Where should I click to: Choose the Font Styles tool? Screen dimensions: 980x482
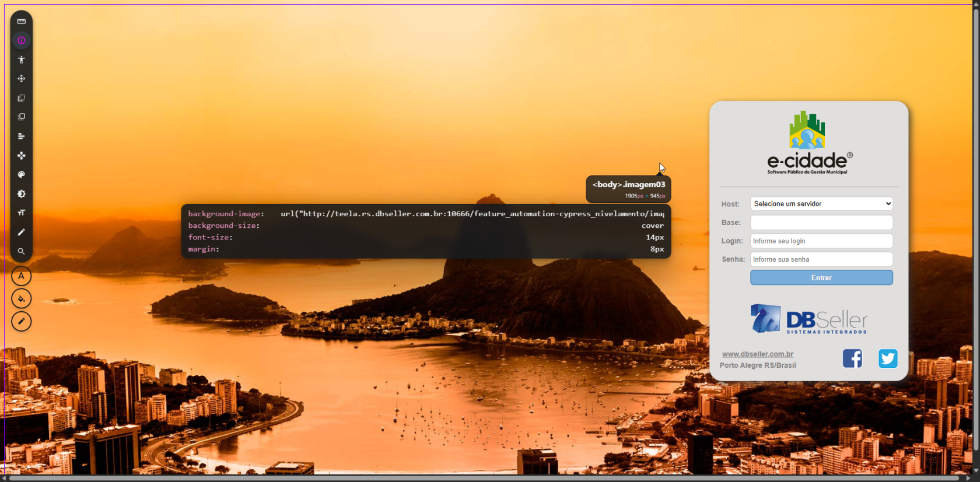pyautogui.click(x=22, y=213)
